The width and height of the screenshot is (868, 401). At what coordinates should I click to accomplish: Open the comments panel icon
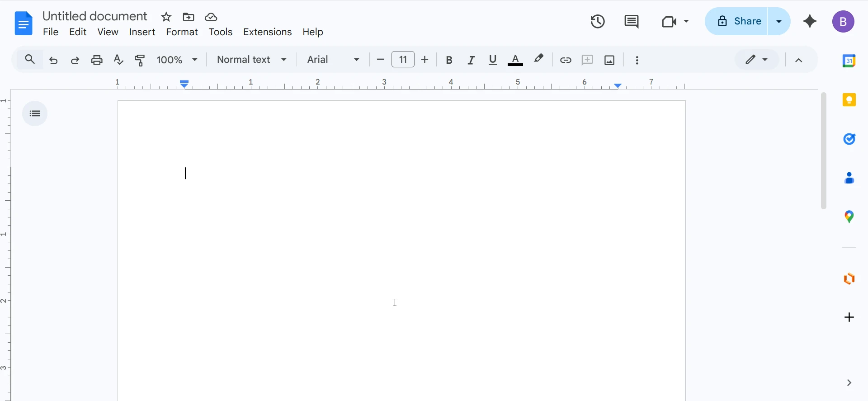[632, 21]
